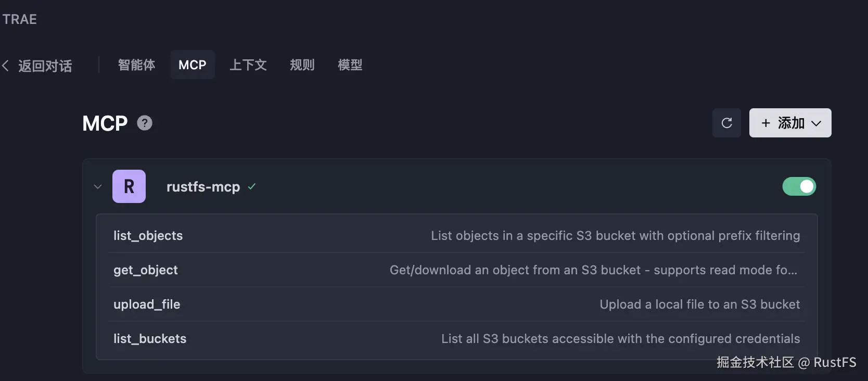Screen dimensions: 868x381
Task: Open the 上下文 tab
Action: coord(248,65)
